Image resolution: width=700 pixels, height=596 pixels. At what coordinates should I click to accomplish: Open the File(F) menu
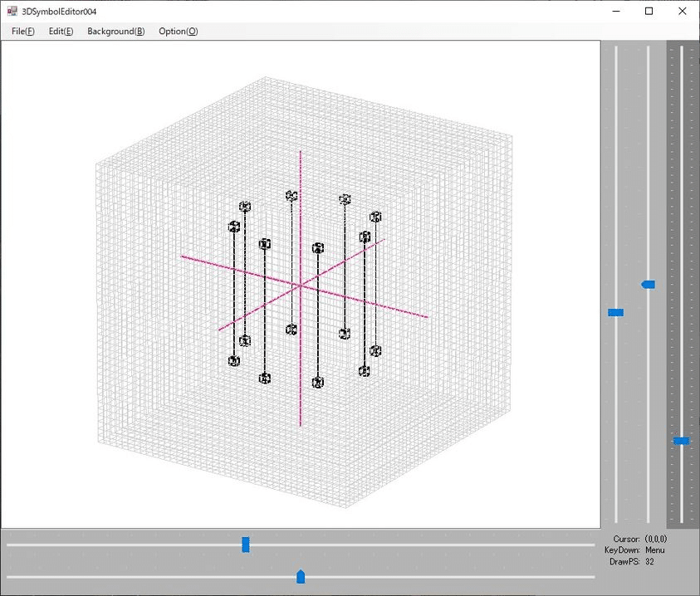coord(22,32)
